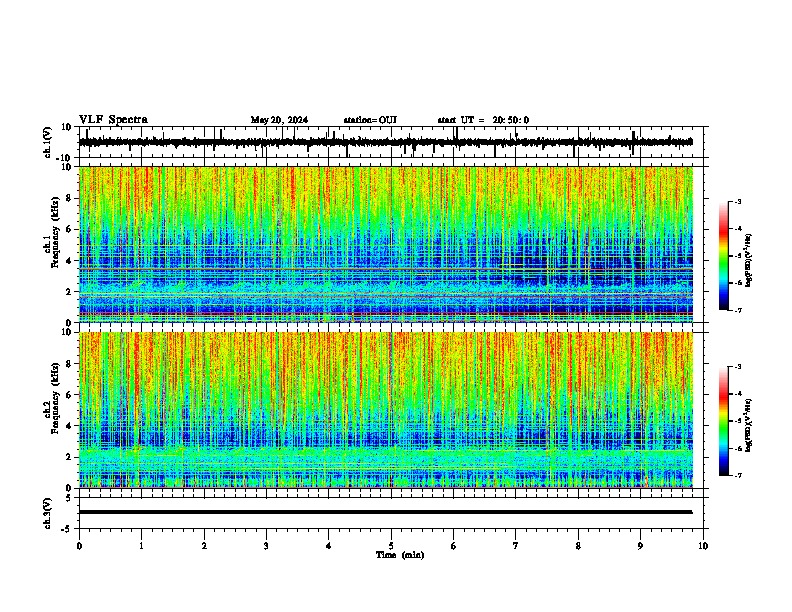Click the "-3" tick on the ch.2 colorbar

737,367
